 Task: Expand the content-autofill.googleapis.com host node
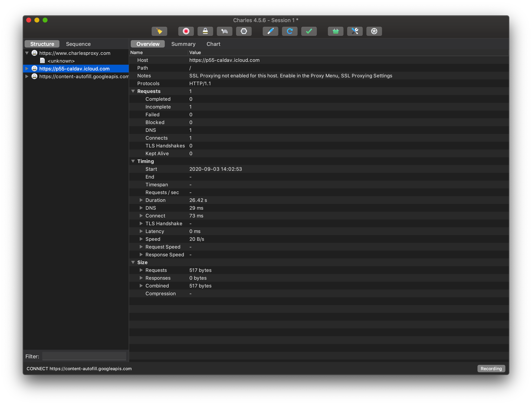[27, 76]
